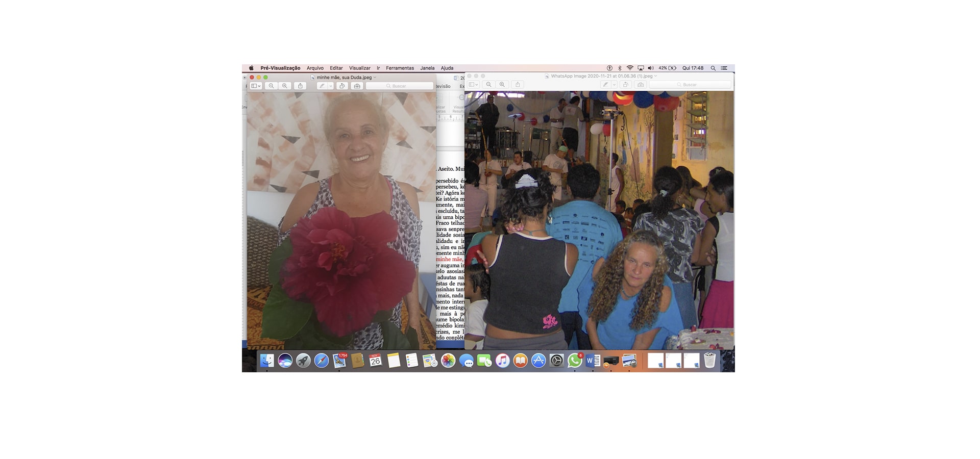Image resolution: width=980 pixels, height=459 pixels.
Task: Click the clock showing Qui 17:48
Action: pyautogui.click(x=693, y=68)
